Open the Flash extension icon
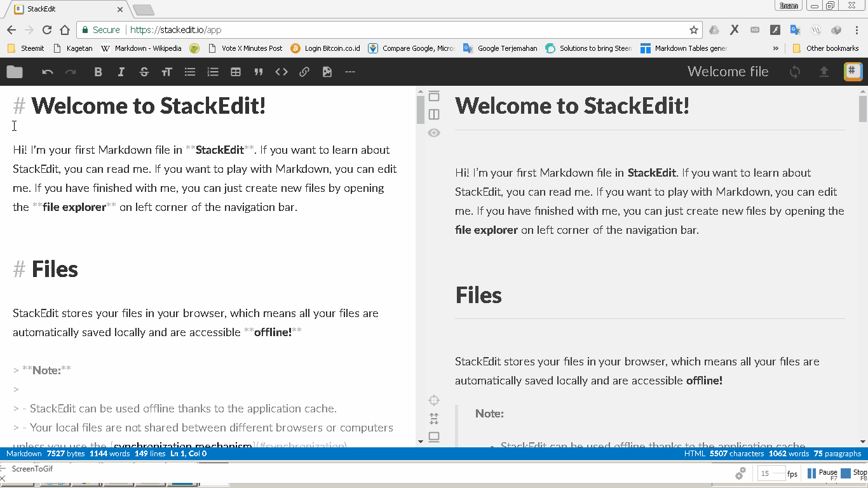 tap(775, 30)
